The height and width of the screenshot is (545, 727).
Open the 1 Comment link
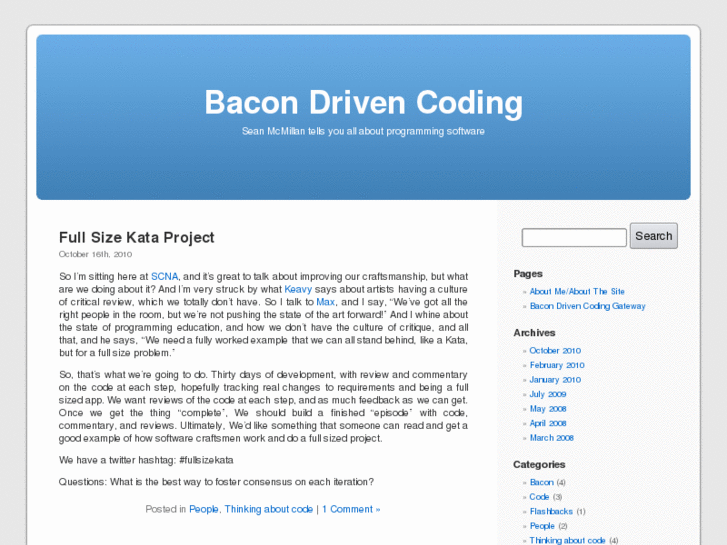point(351,509)
